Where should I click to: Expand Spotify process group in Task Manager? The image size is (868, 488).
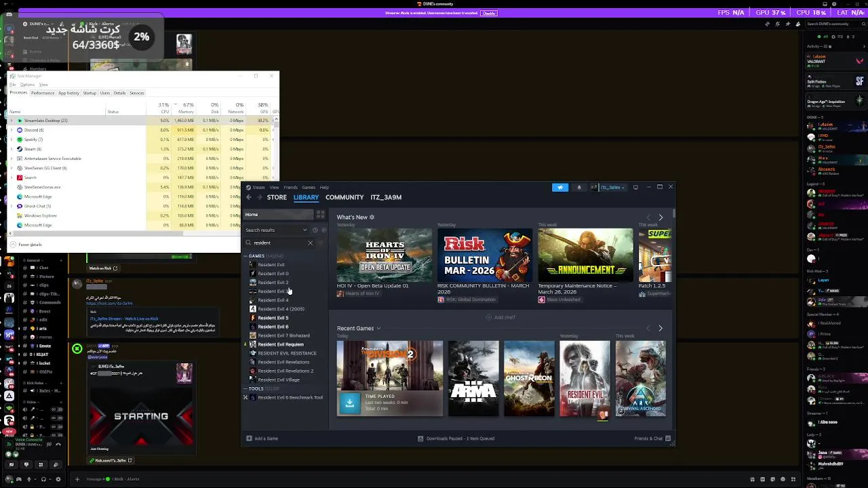pos(11,140)
